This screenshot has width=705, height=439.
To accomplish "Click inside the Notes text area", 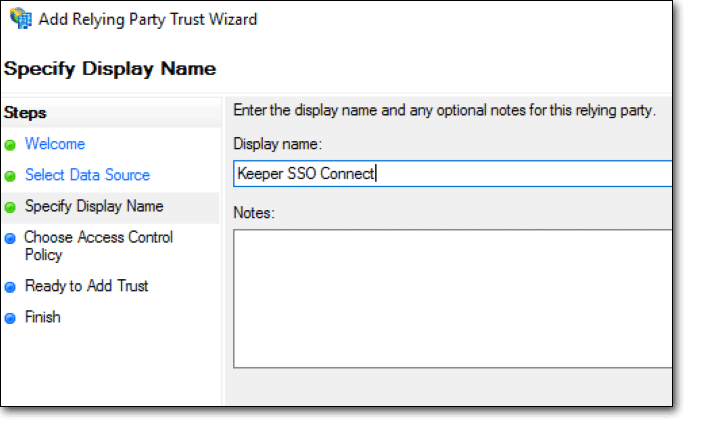I will 453,299.
